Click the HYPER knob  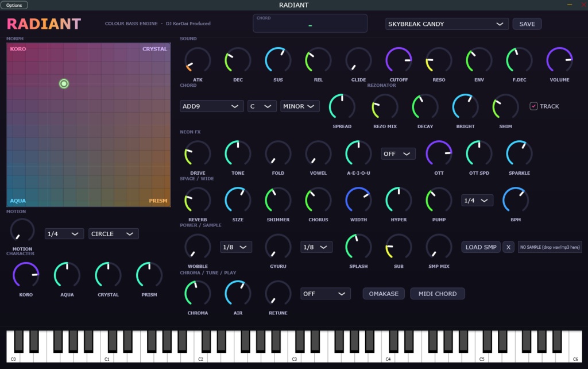coord(399,200)
